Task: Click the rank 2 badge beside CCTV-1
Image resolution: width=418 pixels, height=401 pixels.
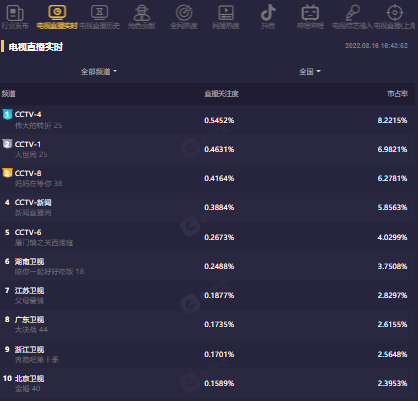Action: (7, 144)
